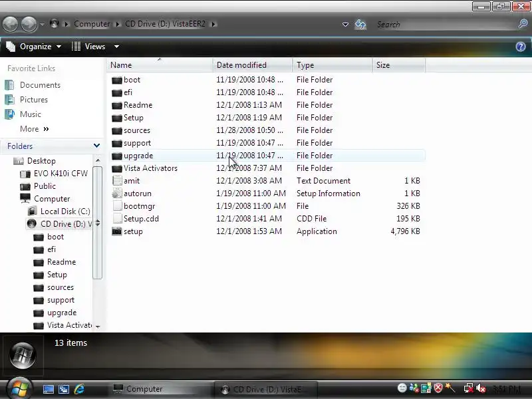
Task: Select Computer in folder tree
Action: [x=52, y=199]
